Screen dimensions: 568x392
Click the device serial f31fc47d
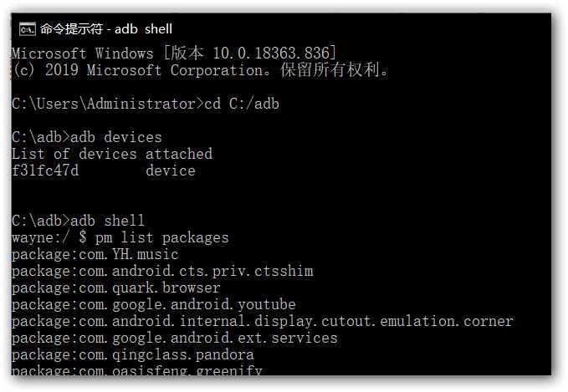(45, 171)
